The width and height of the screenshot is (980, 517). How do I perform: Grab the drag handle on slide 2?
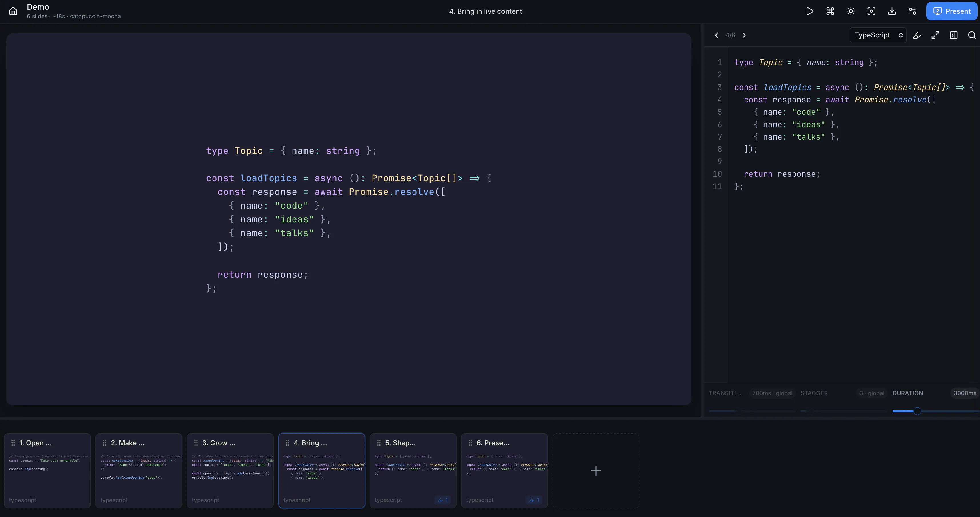105,443
